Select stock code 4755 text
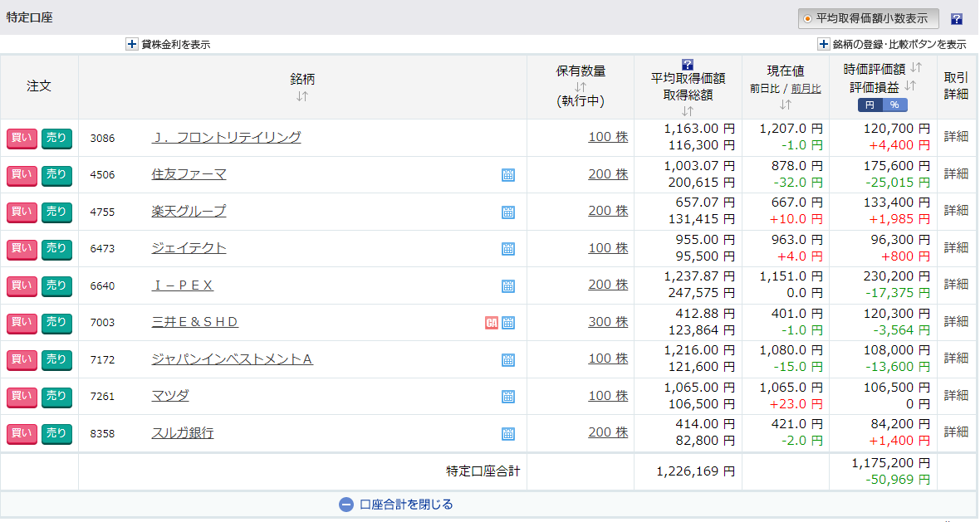The width and height of the screenshot is (980, 522). (x=102, y=212)
